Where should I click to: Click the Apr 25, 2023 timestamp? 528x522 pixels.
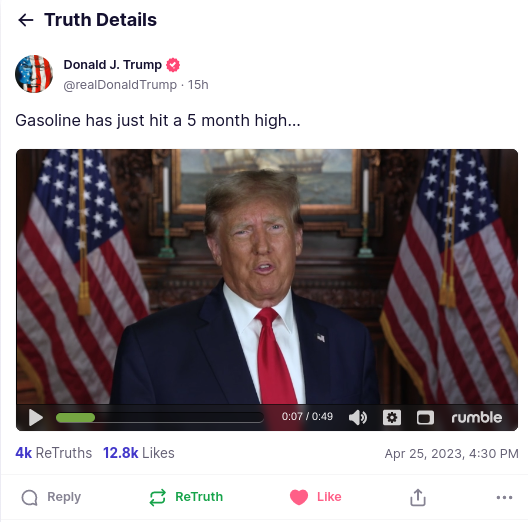[451, 454]
